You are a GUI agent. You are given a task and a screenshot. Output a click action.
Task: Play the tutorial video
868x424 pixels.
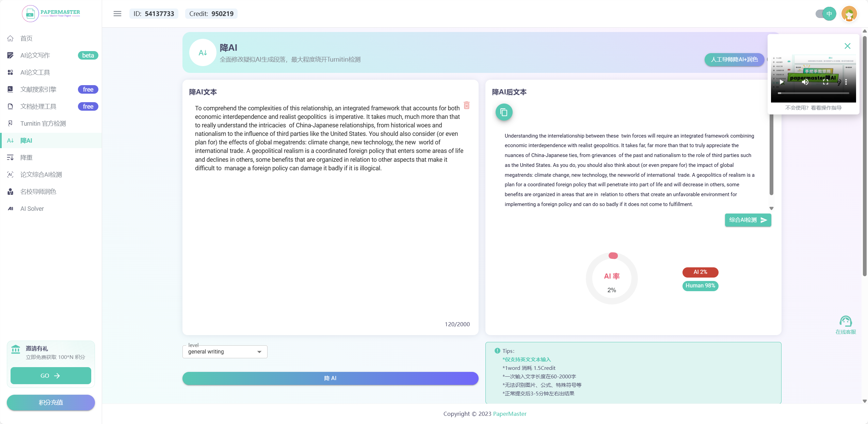click(781, 82)
